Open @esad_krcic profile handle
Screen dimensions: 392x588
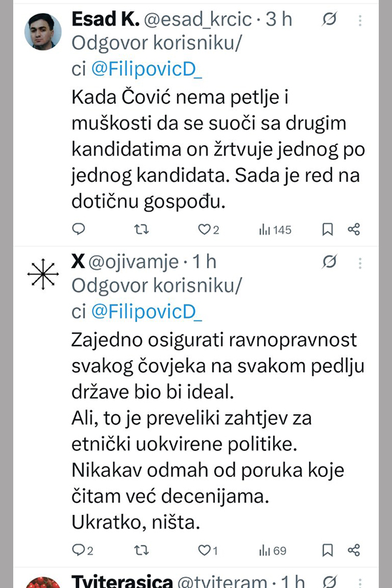coord(196,20)
